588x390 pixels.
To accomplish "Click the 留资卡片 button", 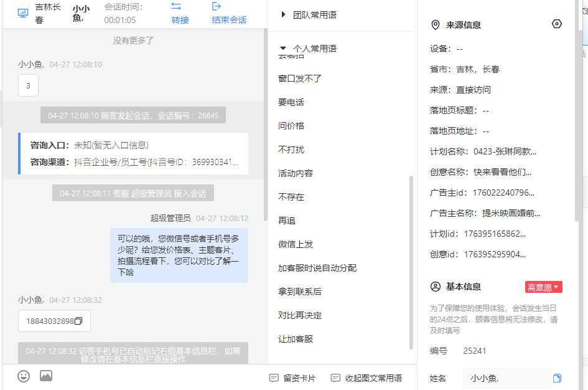I will pyautogui.click(x=292, y=378).
